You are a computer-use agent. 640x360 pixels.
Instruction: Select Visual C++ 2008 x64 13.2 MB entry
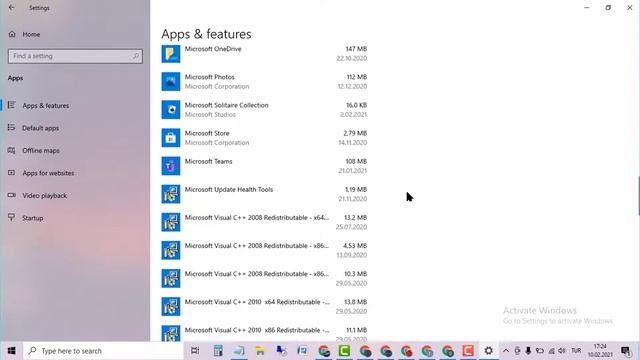click(264, 222)
